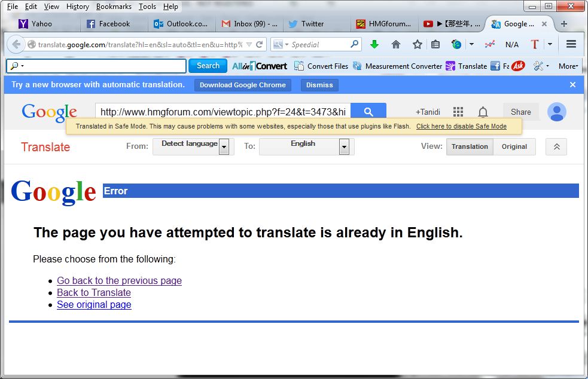Collapse the Translate bar with the double chevron

(556, 146)
